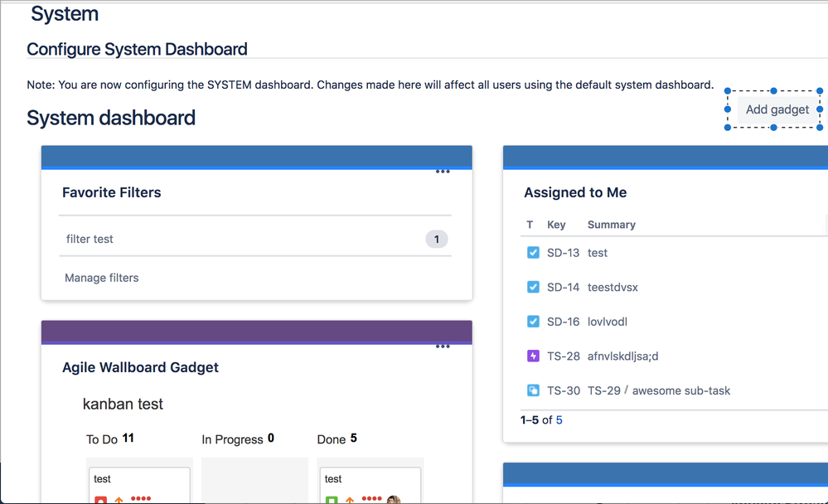Open the Agile Wallboard gadget menu dots
This screenshot has height=504, width=828.
(x=443, y=346)
